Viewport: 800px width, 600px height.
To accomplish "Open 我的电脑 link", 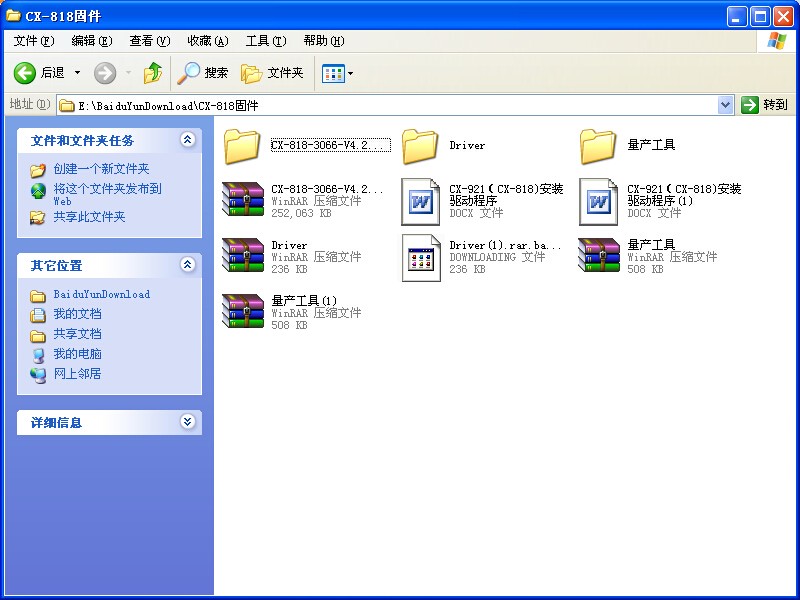I will click(x=78, y=354).
